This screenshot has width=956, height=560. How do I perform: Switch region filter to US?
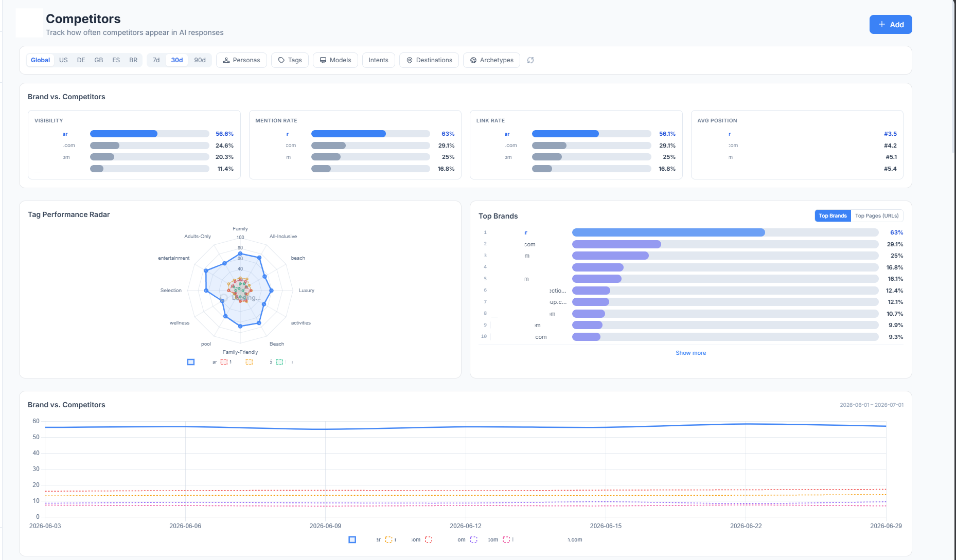pyautogui.click(x=63, y=60)
